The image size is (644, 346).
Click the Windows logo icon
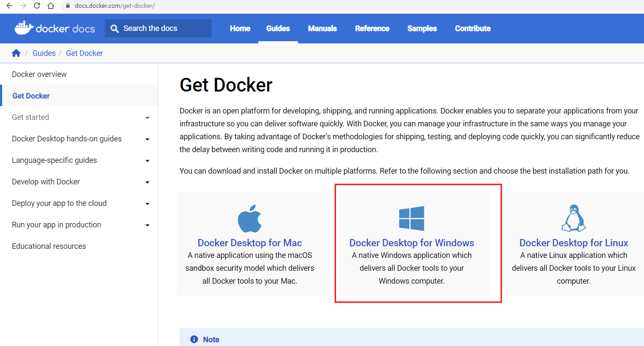(x=411, y=218)
